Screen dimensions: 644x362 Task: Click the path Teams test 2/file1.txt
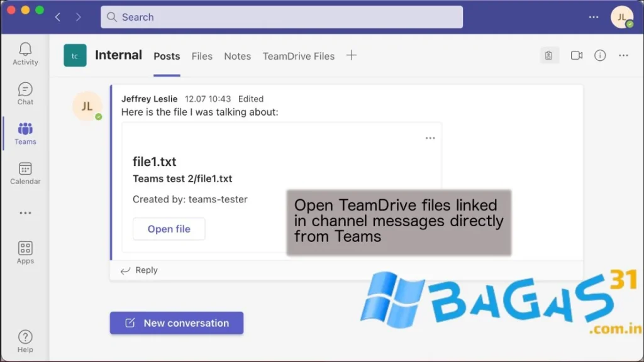pyautogui.click(x=182, y=178)
